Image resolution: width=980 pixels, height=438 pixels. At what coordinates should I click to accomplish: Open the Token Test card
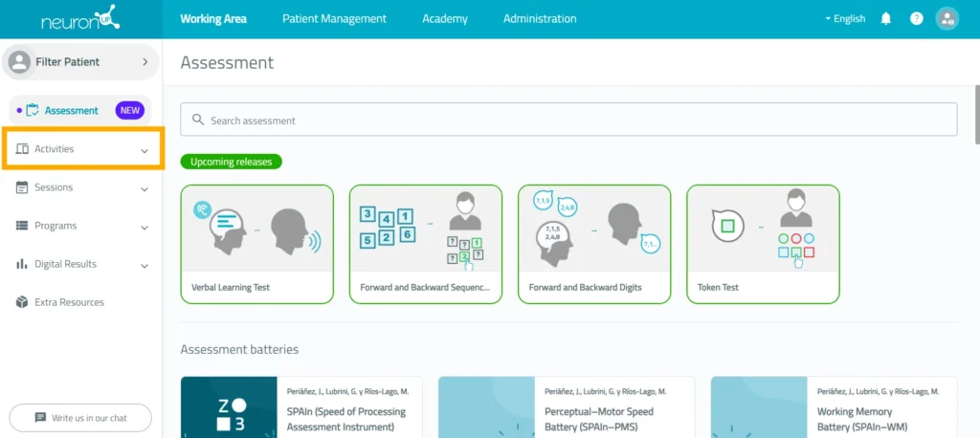pos(763,244)
